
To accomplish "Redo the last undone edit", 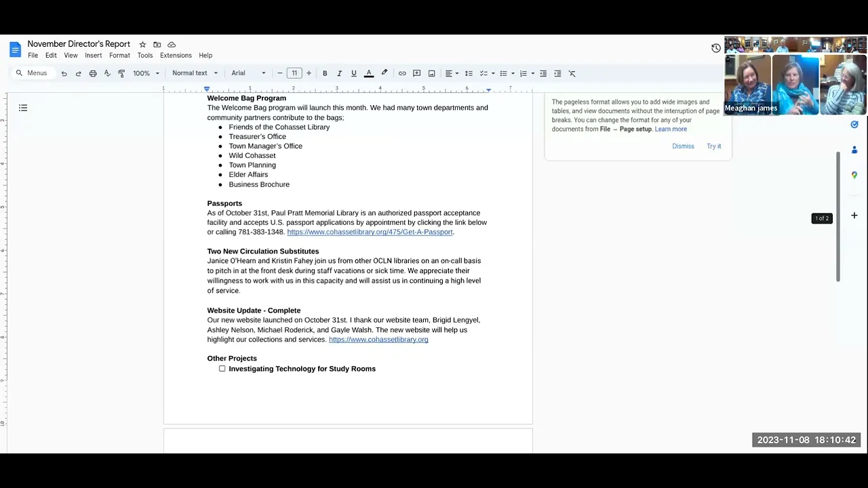I will (78, 73).
